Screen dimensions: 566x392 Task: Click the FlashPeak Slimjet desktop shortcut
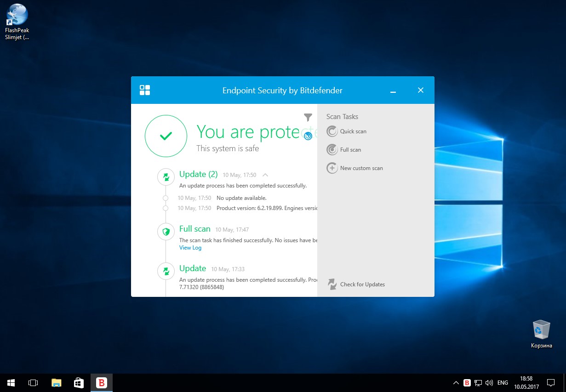(17, 22)
